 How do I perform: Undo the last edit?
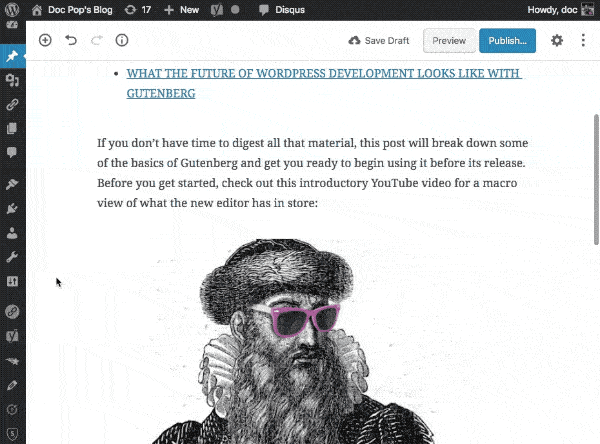coord(70,41)
